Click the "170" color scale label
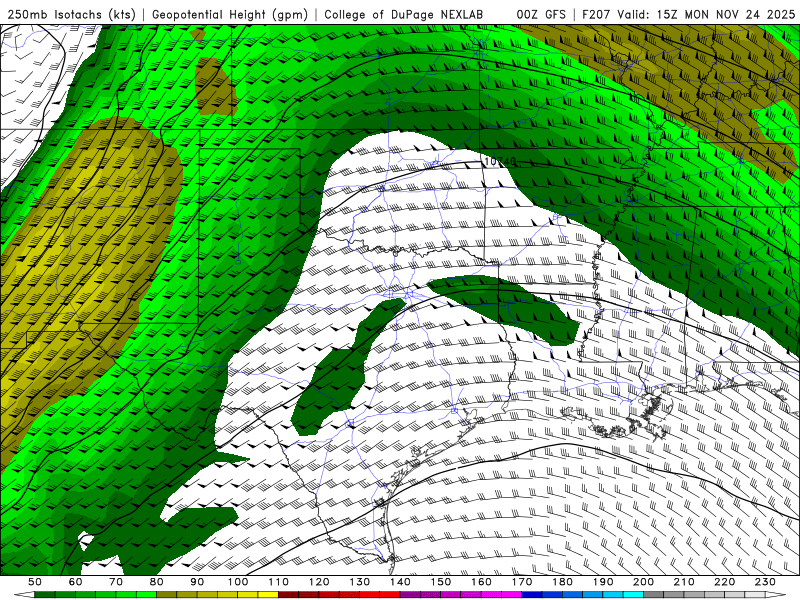The image size is (800, 600). (522, 582)
